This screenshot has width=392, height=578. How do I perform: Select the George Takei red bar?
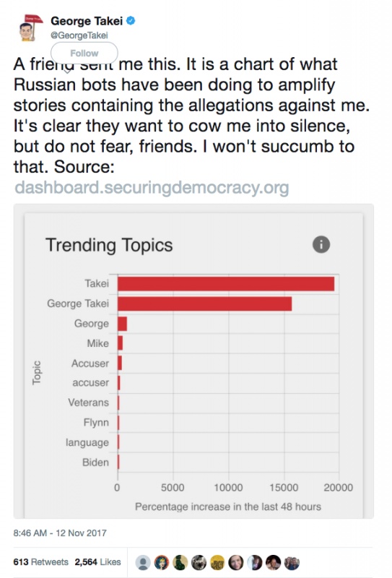(x=205, y=303)
